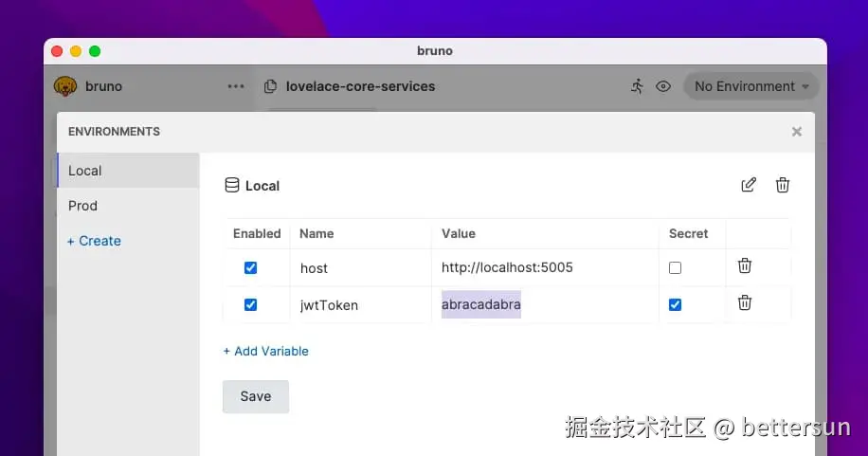Image resolution: width=868 pixels, height=456 pixels.
Task: Click the yellow minimize window button
Action: (76, 51)
